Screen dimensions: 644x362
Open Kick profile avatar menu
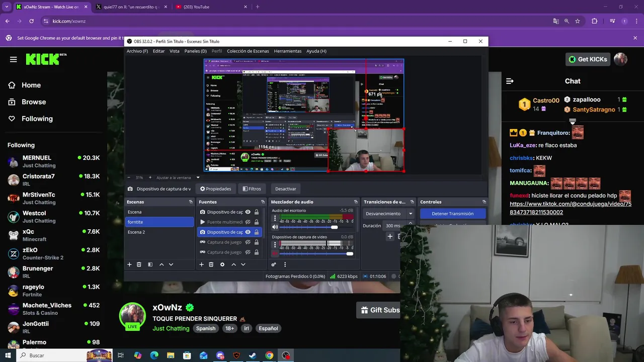620,59
